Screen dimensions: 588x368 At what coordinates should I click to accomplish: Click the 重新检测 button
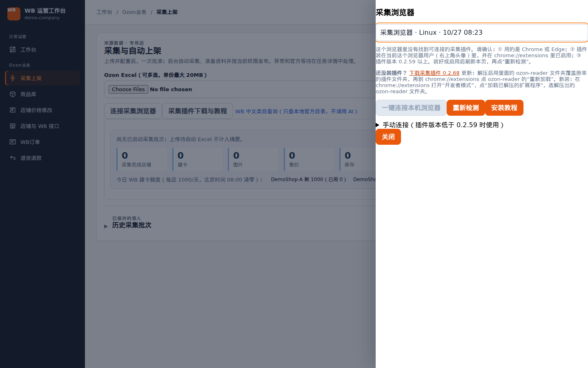[x=466, y=108]
